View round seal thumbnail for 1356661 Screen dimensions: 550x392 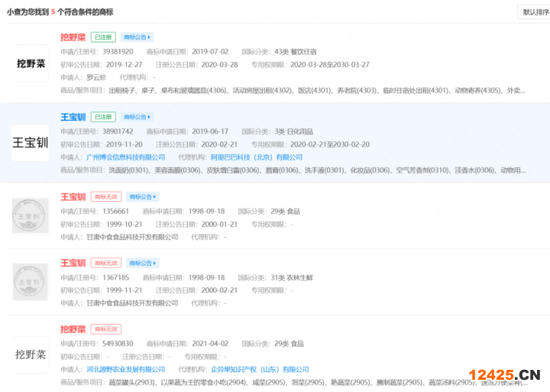click(x=30, y=215)
